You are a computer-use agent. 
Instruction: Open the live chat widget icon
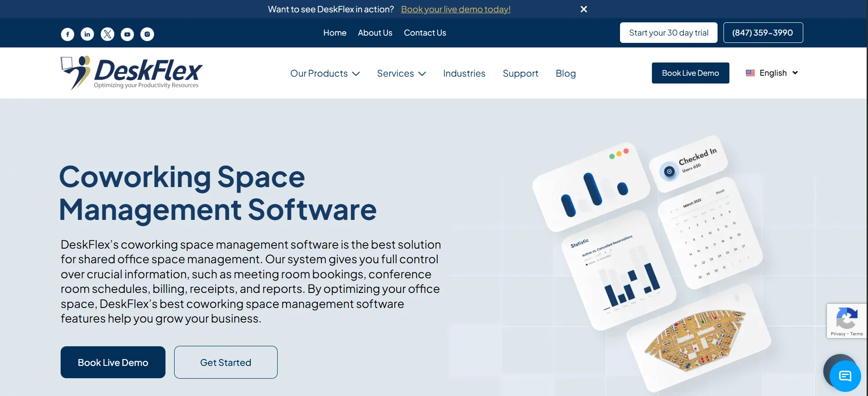pos(845,376)
